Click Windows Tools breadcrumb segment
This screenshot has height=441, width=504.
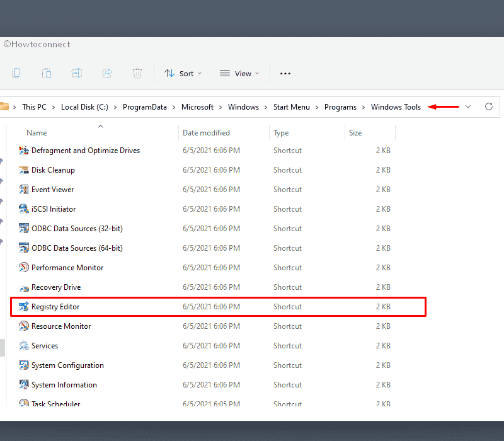[x=396, y=107]
